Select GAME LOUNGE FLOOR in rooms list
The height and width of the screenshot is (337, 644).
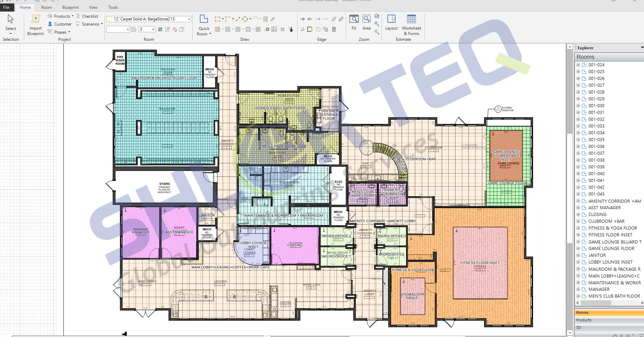tap(611, 249)
